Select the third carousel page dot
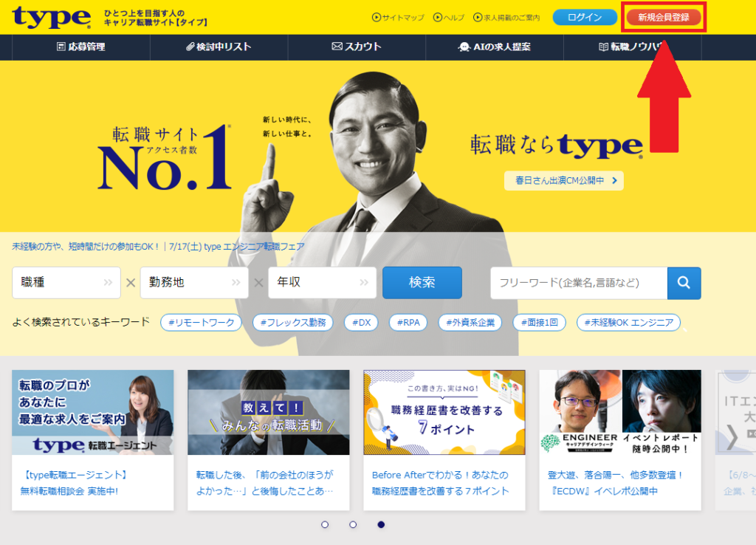The height and width of the screenshot is (545, 756). click(x=381, y=524)
